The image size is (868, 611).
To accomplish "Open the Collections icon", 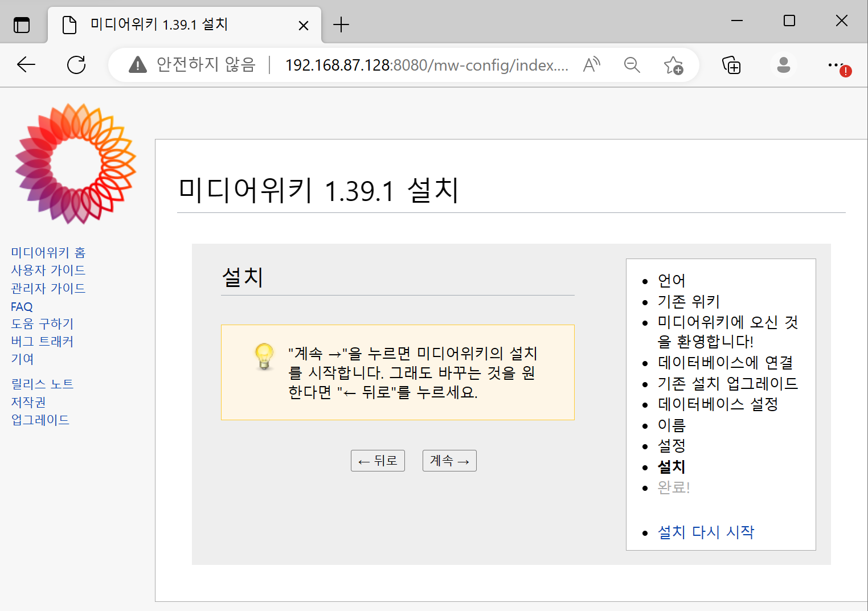I will pos(731,65).
